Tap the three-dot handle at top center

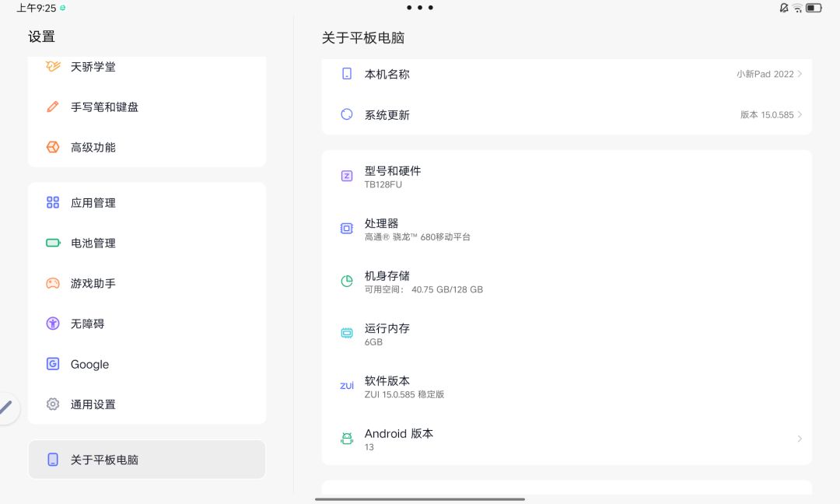click(x=419, y=8)
